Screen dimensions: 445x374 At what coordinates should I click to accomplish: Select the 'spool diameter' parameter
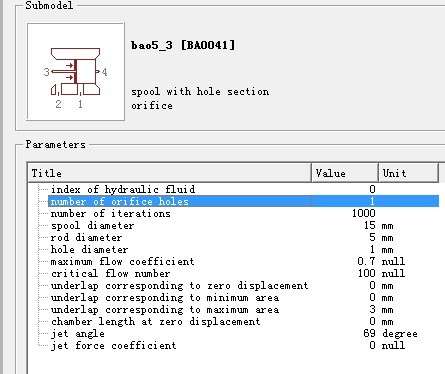(x=243, y=225)
